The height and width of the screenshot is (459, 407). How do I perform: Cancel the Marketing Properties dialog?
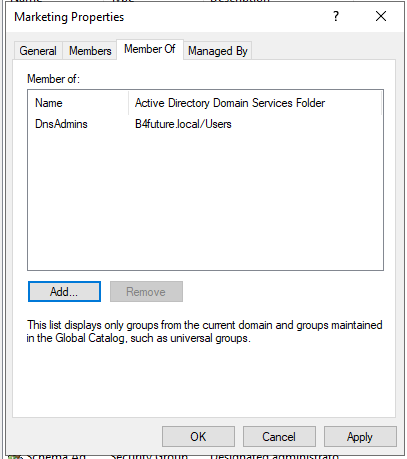(x=279, y=436)
